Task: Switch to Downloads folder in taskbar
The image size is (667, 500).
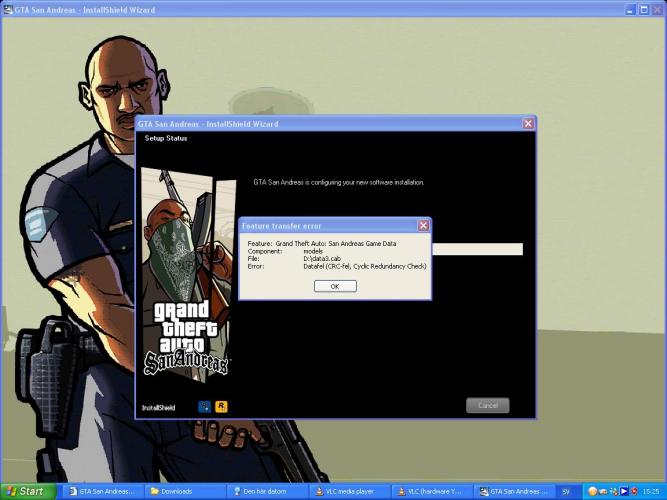Action: click(185, 492)
